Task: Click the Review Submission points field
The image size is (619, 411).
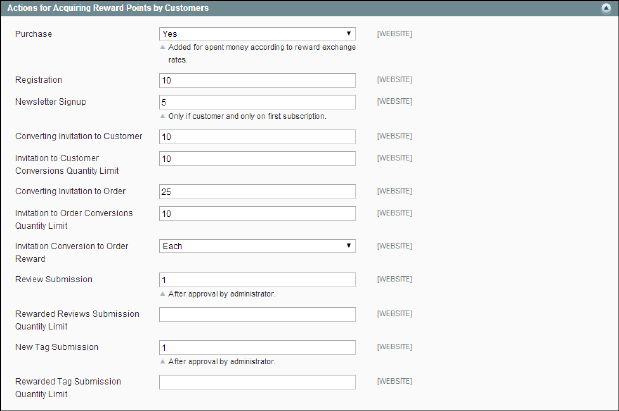Action: pos(257,279)
